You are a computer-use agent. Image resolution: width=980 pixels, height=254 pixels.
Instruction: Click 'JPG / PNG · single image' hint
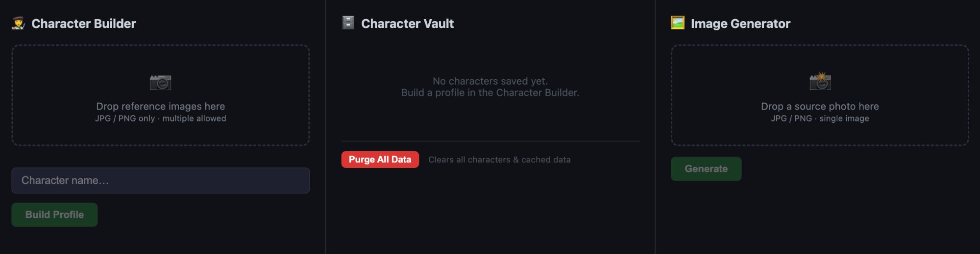[x=819, y=118]
